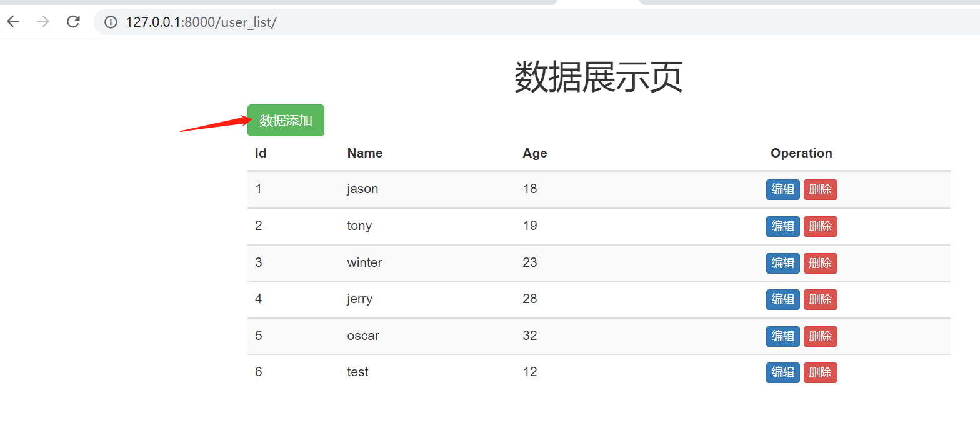Image resolution: width=980 pixels, height=445 pixels.
Task: Click the browser forward arrow
Action: [43, 22]
